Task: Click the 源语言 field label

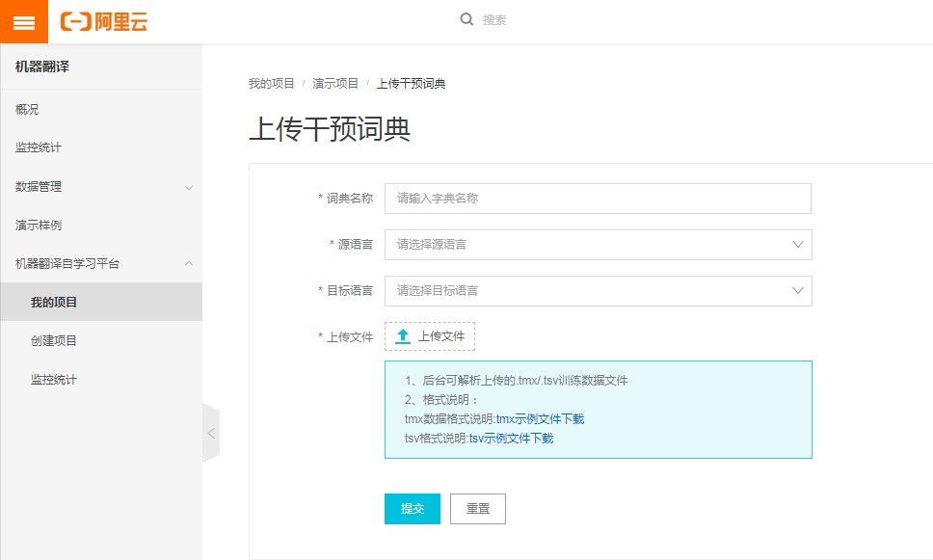Action: [356, 245]
